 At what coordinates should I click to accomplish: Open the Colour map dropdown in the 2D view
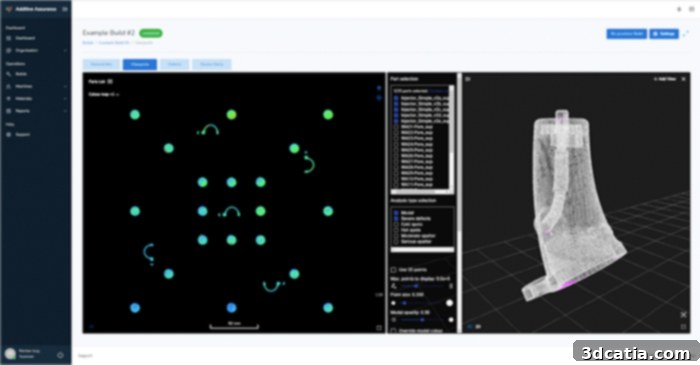click(x=104, y=95)
